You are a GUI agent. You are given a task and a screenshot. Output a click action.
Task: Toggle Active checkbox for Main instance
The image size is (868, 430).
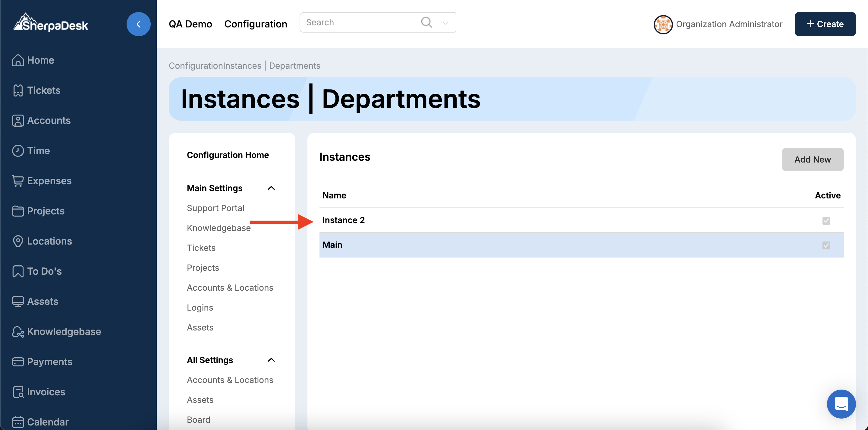826,245
